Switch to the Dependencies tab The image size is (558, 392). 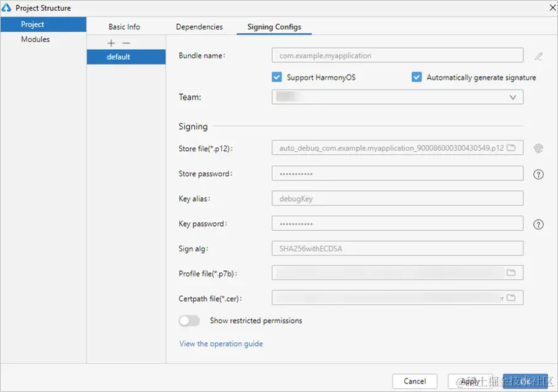pos(199,26)
